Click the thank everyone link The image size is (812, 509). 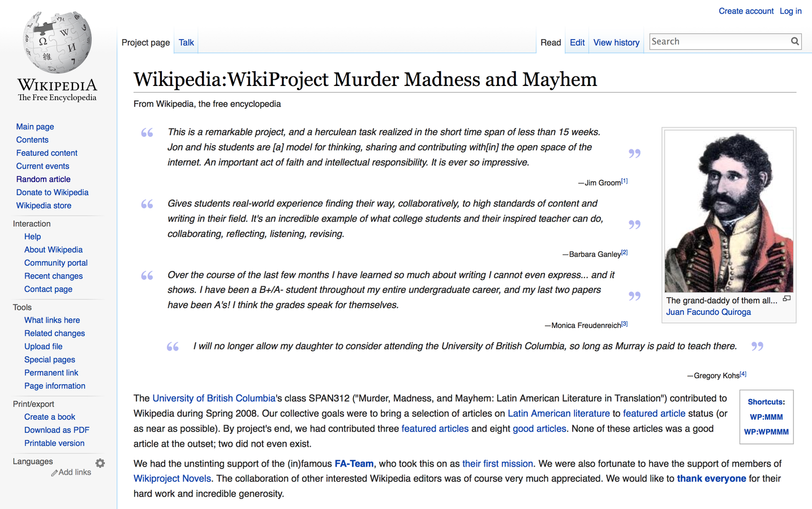(711, 478)
